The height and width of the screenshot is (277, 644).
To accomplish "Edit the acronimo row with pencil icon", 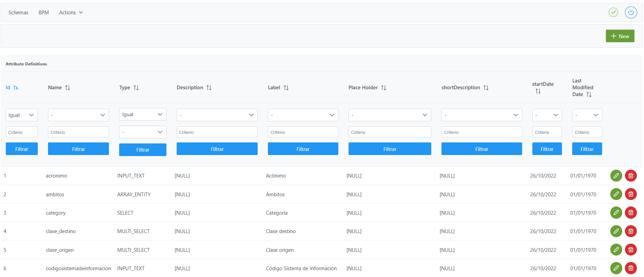I will coord(616,176).
